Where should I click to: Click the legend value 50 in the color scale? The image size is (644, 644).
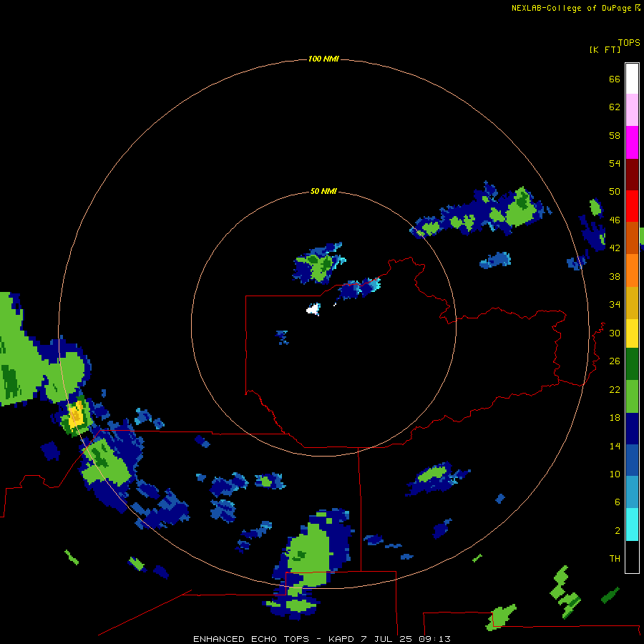tap(615, 192)
